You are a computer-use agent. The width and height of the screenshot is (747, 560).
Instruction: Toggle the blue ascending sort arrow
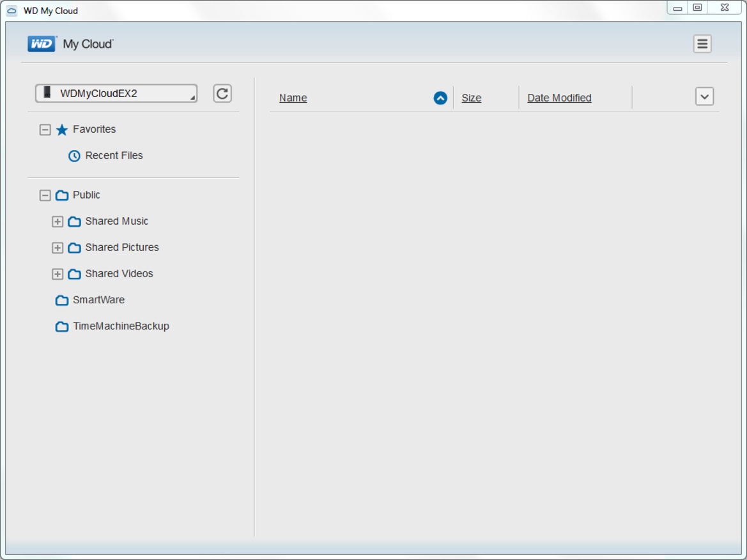point(440,98)
